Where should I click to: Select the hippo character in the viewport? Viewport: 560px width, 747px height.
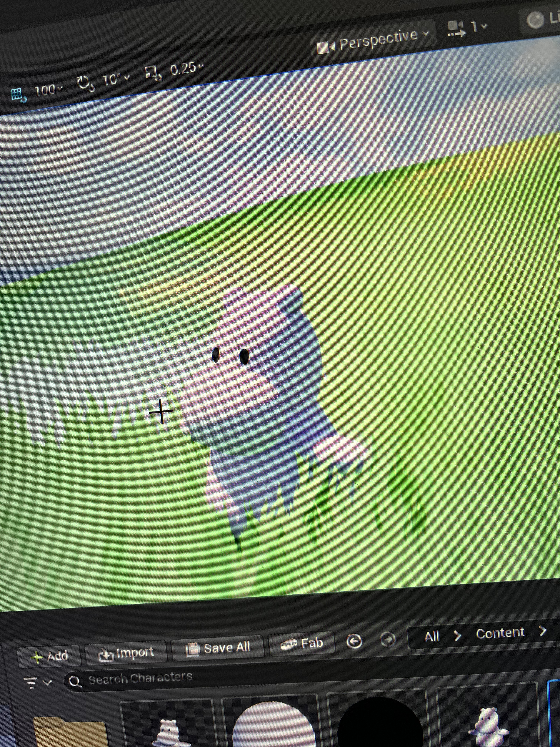263,405
